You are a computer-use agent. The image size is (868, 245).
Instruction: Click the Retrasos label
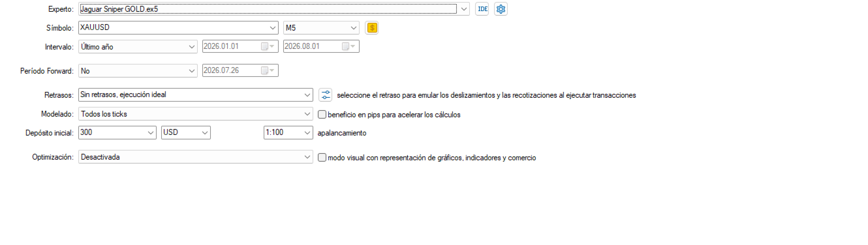59,95
